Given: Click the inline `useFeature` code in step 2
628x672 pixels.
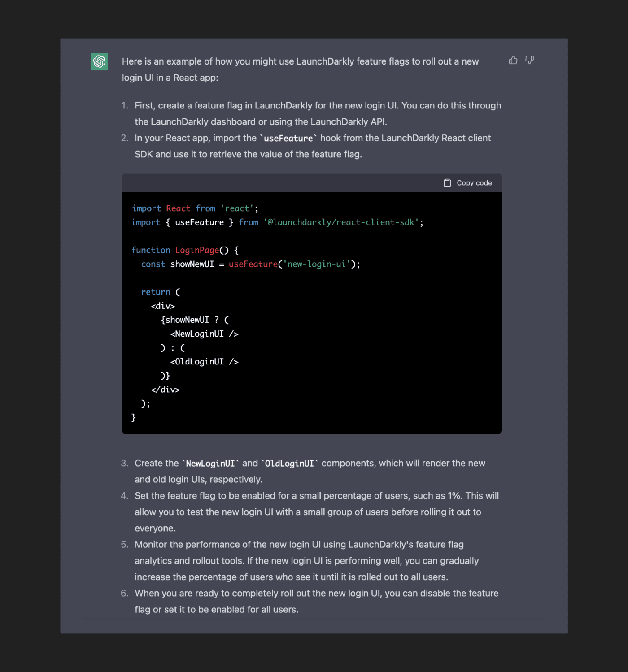Looking at the screenshot, I should tap(288, 139).
